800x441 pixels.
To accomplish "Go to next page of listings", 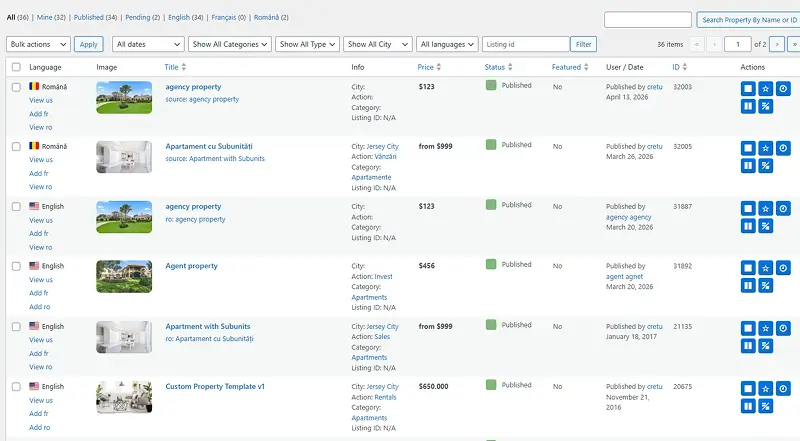I will tap(775, 44).
